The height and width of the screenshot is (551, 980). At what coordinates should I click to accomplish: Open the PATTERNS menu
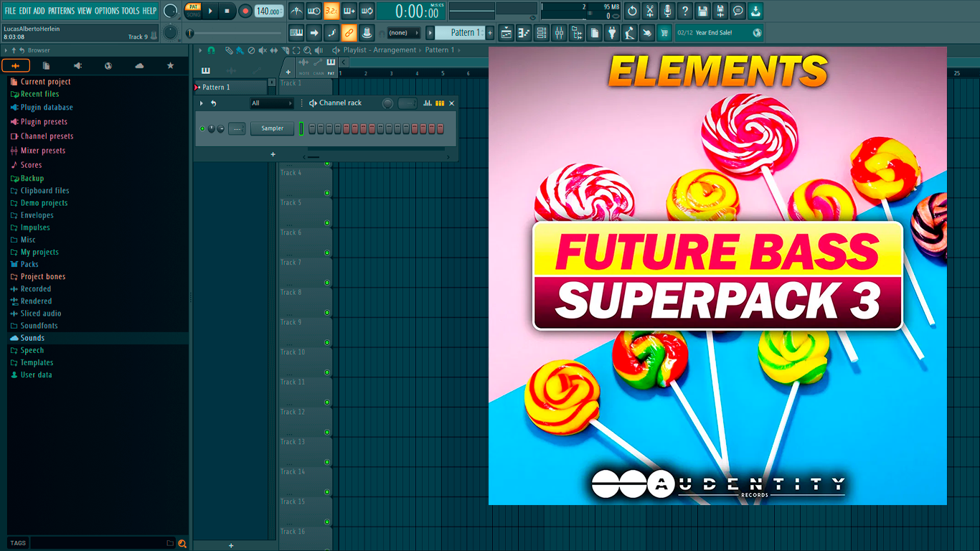click(61, 11)
